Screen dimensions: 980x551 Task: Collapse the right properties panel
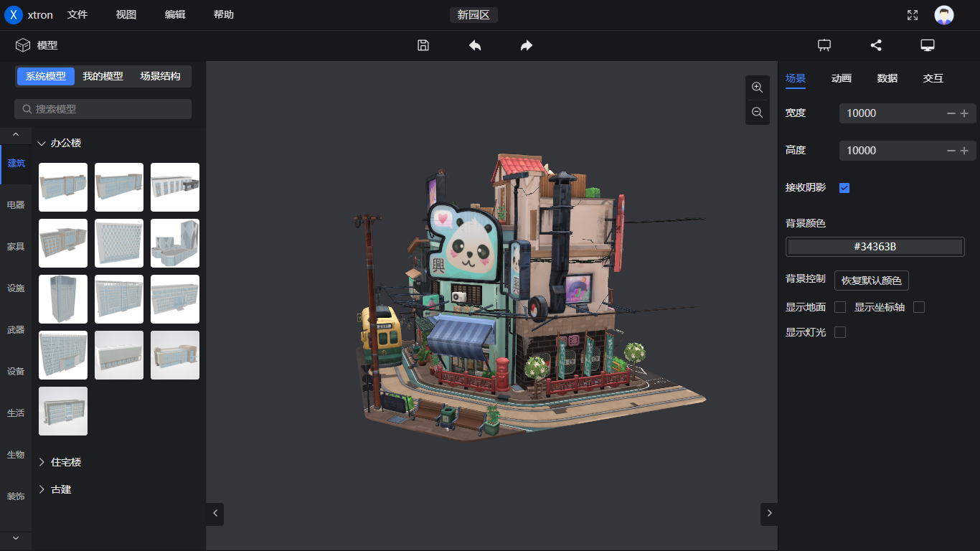tap(769, 513)
